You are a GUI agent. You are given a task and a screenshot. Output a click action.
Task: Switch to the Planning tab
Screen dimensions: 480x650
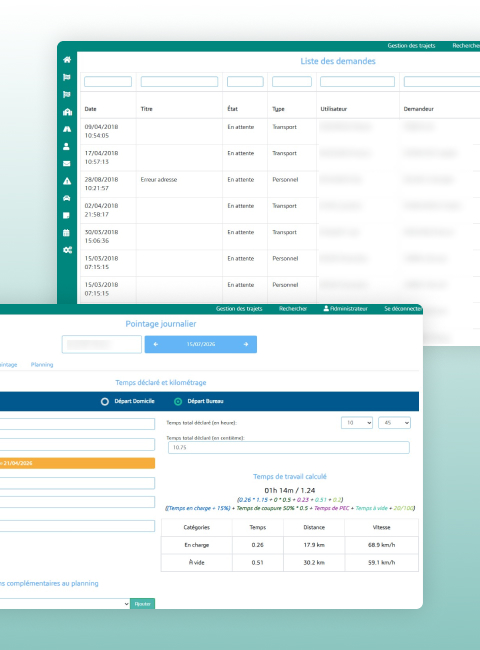42,365
